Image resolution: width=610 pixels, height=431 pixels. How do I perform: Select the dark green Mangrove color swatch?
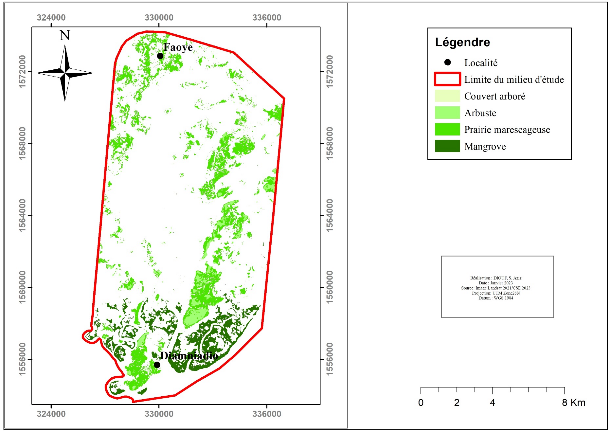pyautogui.click(x=447, y=146)
